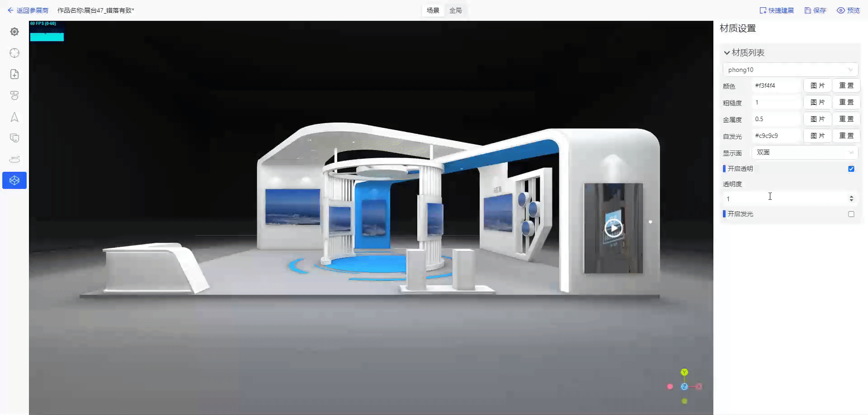Click 重置 button for 颜色 row

click(x=846, y=85)
